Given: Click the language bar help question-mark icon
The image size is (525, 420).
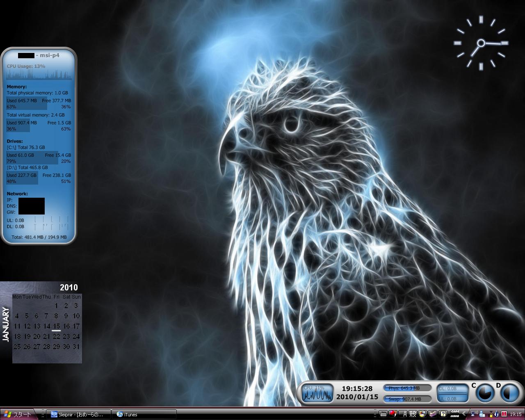Looking at the screenshot, I should coord(443,414).
